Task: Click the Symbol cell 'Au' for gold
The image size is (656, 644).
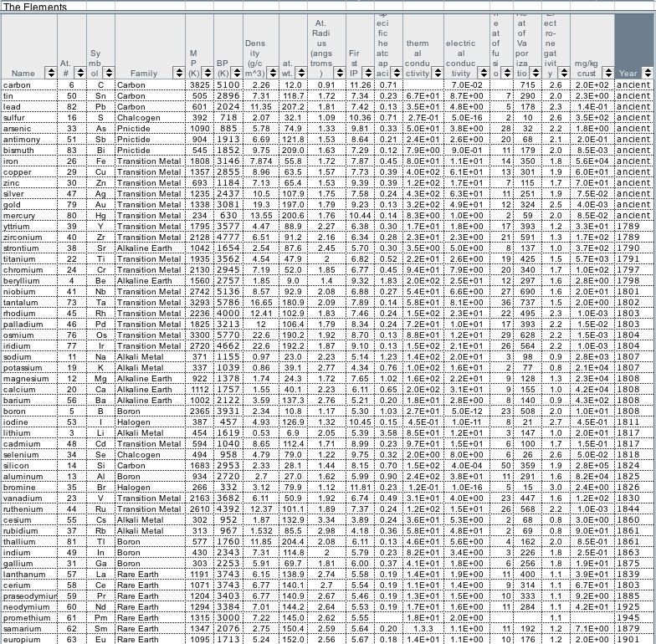Action: pyautogui.click(x=100, y=205)
